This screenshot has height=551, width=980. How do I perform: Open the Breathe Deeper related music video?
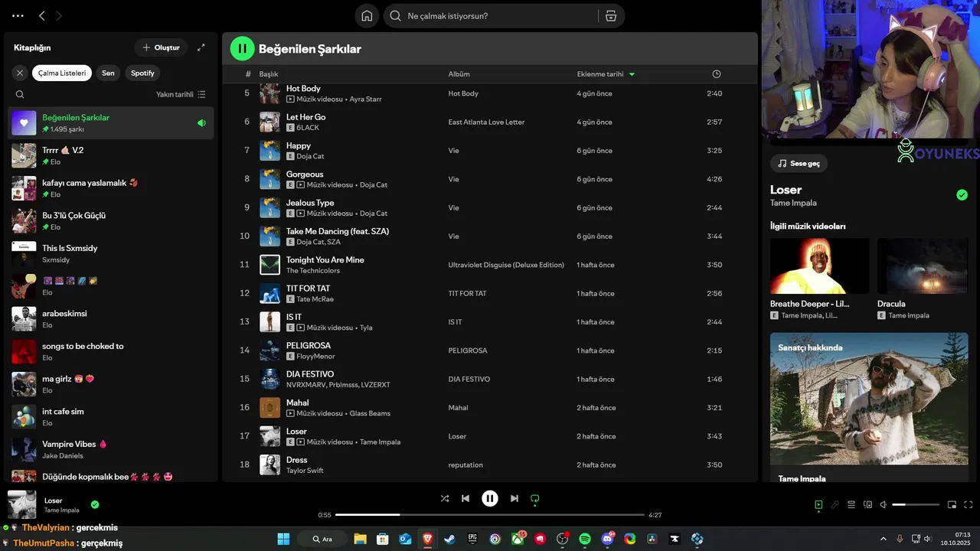pyautogui.click(x=819, y=279)
